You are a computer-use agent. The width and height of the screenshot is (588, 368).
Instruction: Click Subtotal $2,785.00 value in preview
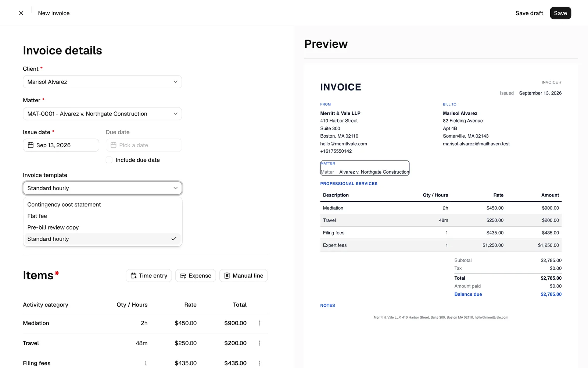click(x=551, y=260)
